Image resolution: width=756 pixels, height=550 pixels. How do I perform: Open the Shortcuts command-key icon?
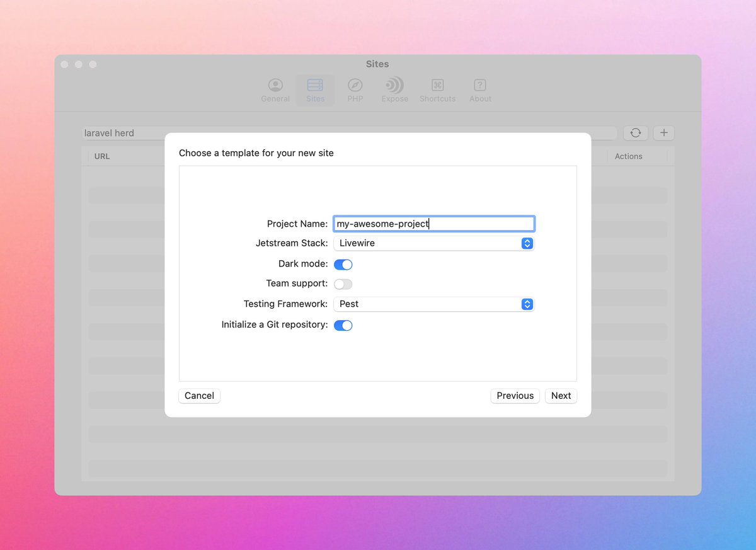437,85
